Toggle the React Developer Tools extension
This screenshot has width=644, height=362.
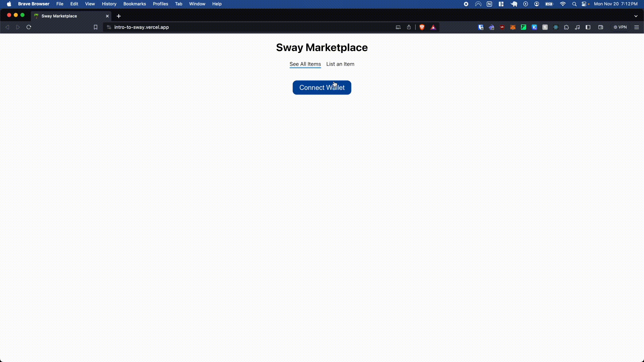pos(556,27)
